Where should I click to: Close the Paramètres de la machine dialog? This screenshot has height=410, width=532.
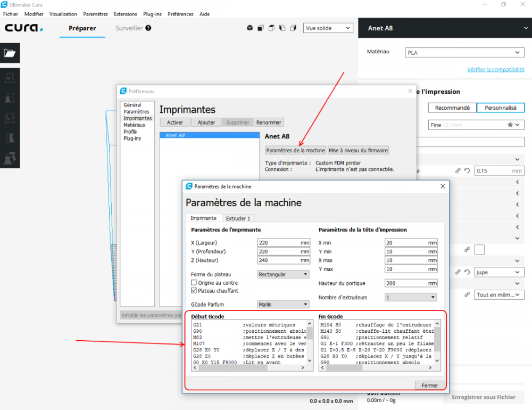(443, 186)
